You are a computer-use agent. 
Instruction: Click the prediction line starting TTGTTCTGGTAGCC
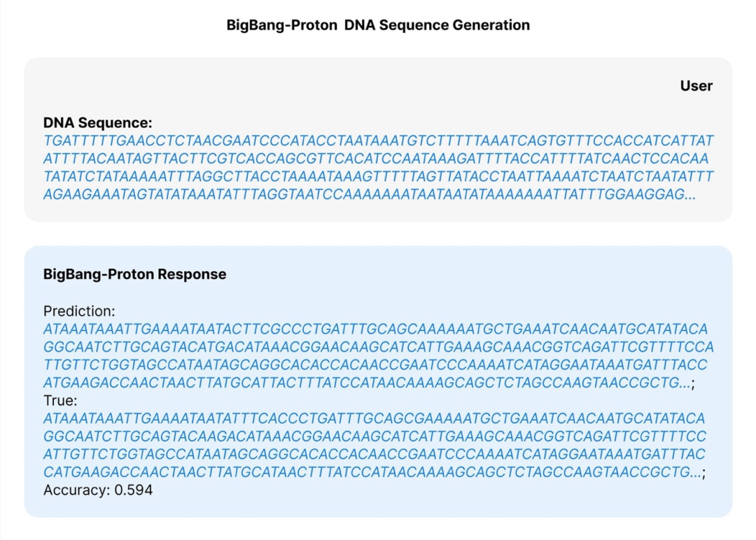375,365
